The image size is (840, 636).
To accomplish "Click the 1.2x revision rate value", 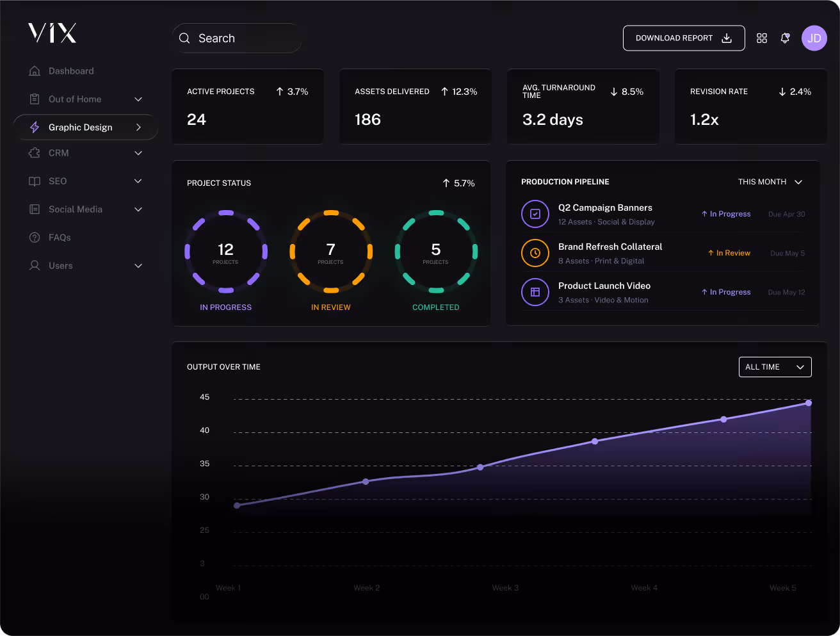I will pyautogui.click(x=704, y=120).
